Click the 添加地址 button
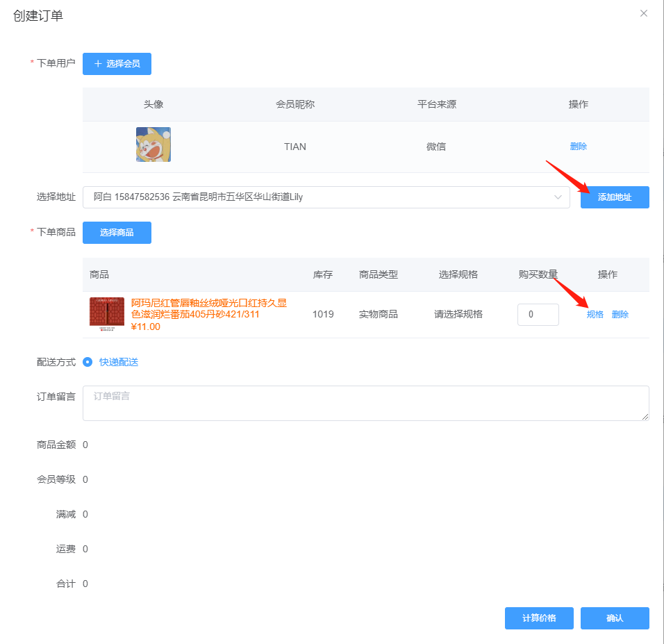Image resolution: width=664 pixels, height=644 pixels. click(x=615, y=197)
